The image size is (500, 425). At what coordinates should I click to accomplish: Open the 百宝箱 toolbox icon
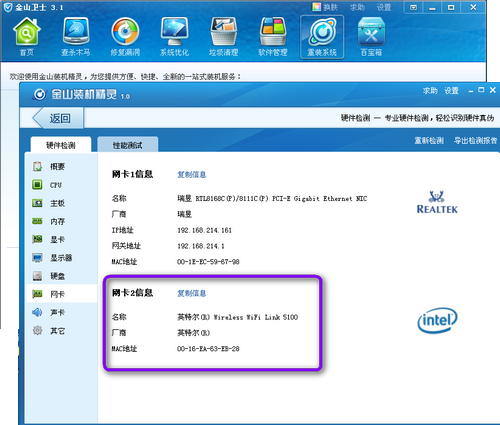(x=371, y=37)
